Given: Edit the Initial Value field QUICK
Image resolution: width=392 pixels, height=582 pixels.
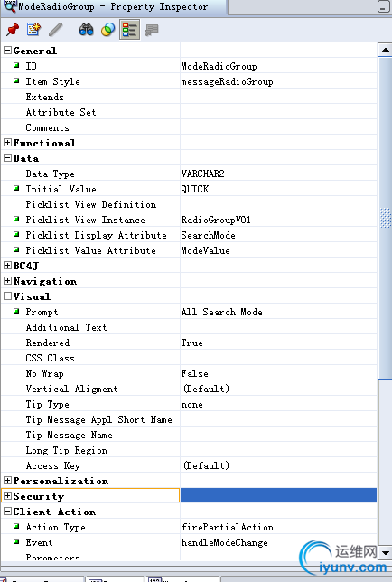Looking at the screenshot, I should (278, 189).
